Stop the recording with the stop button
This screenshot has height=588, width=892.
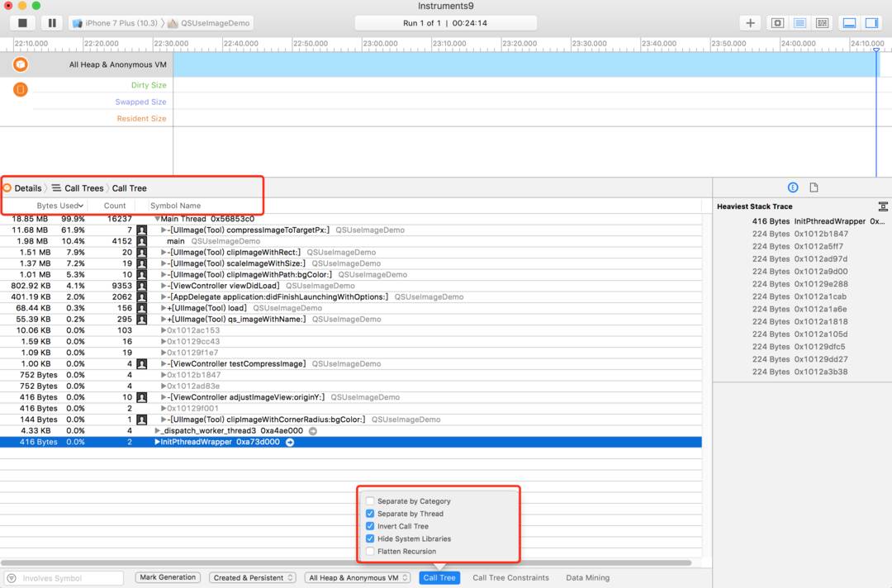pos(23,23)
